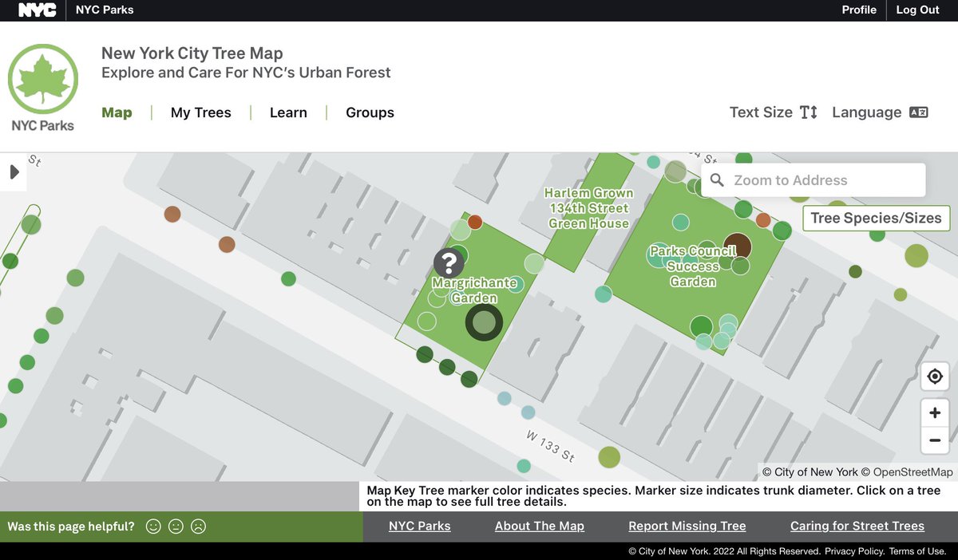Click the large dark brown tree marker
The height and width of the screenshot is (560, 958).
point(737,246)
